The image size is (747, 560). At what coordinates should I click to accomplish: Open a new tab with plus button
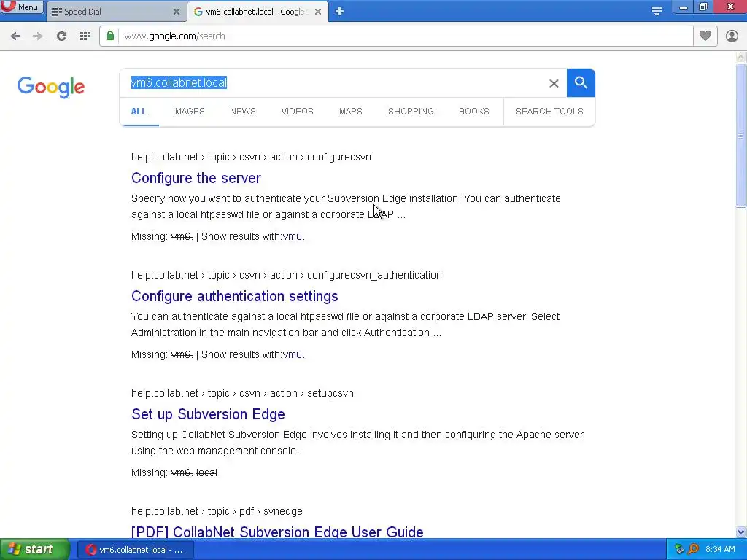(339, 12)
